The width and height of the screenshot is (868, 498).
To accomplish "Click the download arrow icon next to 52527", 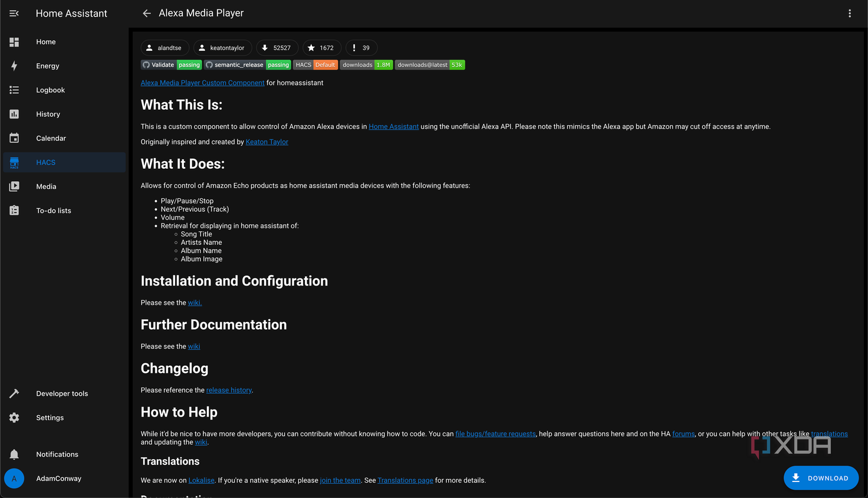I will click(265, 48).
